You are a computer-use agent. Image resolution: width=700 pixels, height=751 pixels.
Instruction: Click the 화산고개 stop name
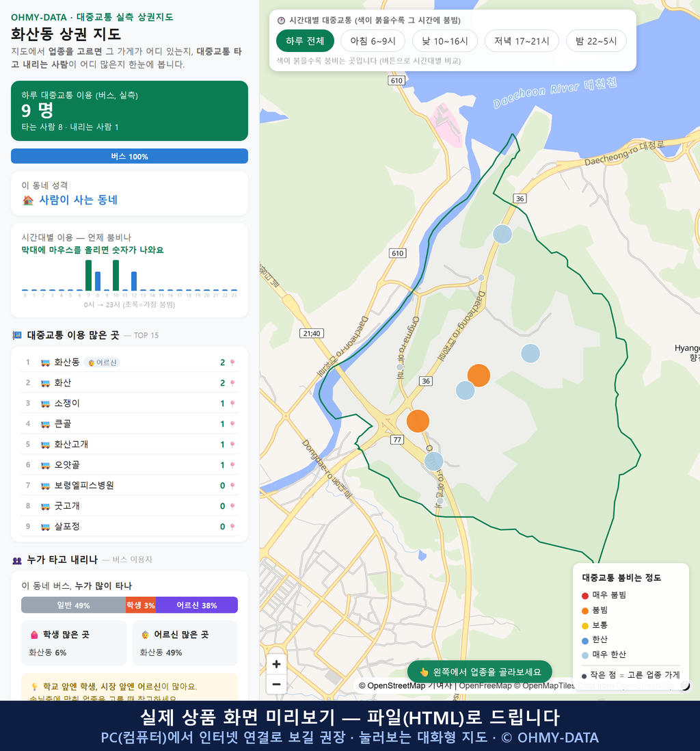(71, 445)
